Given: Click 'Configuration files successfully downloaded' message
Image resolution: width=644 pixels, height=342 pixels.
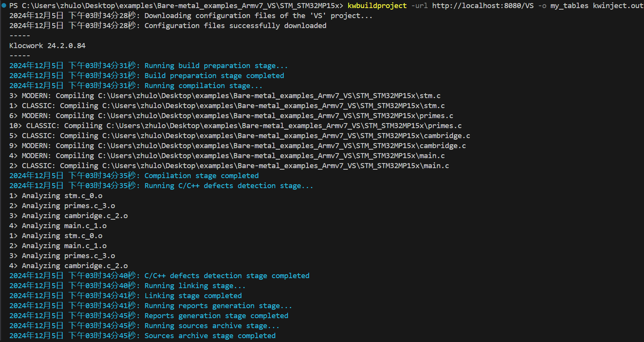Looking at the screenshot, I should 235,26.
